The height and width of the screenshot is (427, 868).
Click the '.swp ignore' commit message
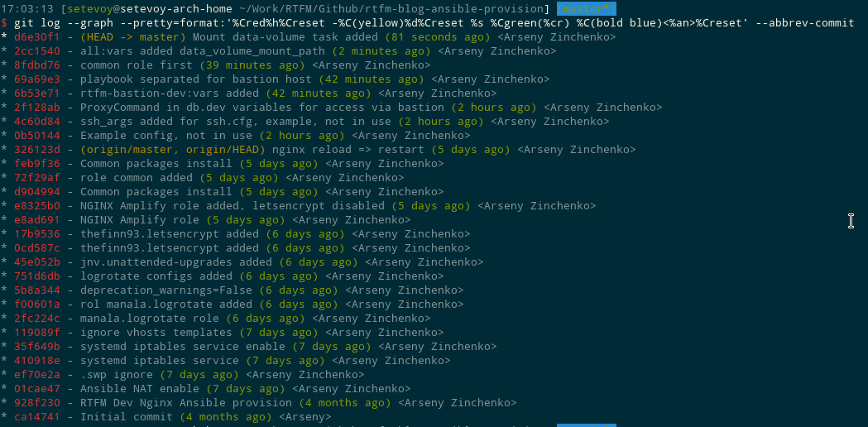[116, 375]
